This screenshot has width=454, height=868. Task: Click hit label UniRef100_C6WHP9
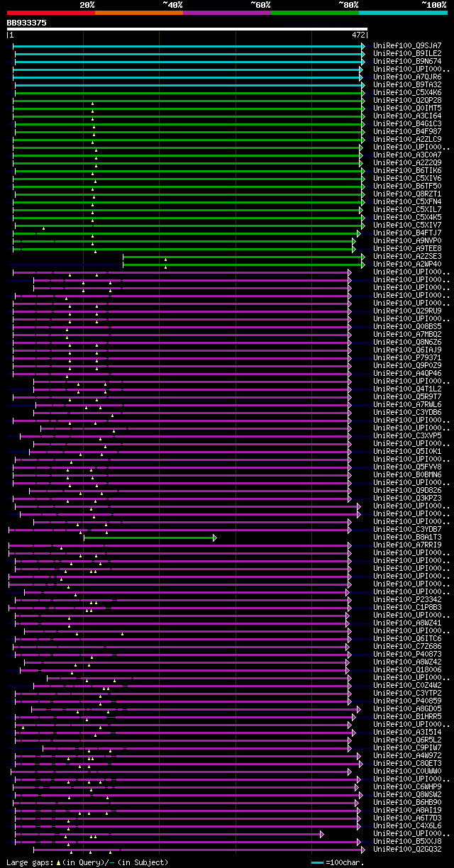407,787
